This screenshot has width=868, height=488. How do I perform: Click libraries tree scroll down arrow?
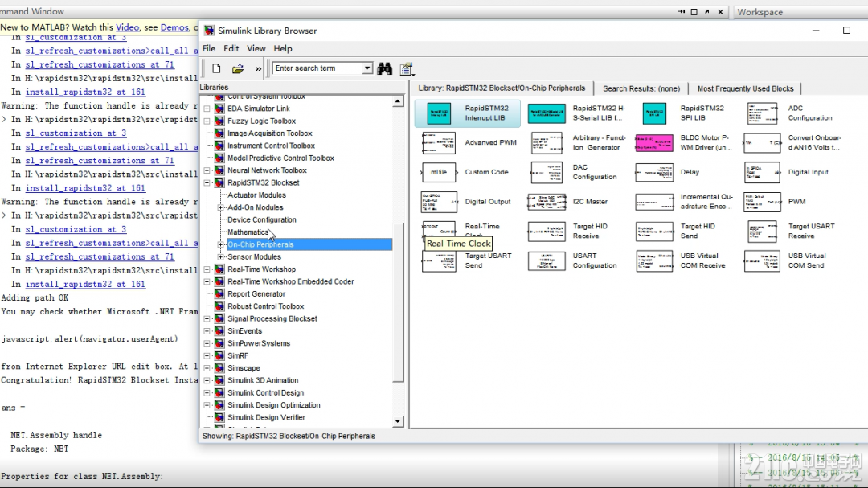398,421
